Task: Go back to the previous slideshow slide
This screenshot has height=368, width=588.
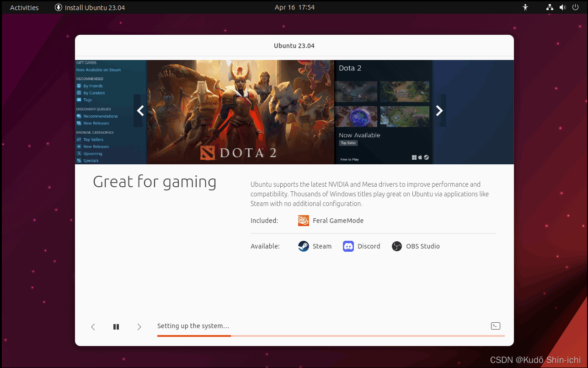Action: pyautogui.click(x=93, y=326)
